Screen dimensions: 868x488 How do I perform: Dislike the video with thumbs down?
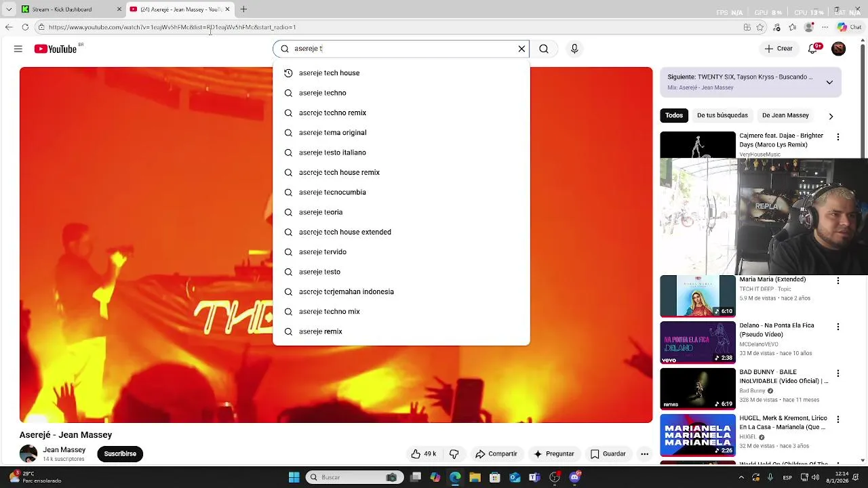coord(454,454)
